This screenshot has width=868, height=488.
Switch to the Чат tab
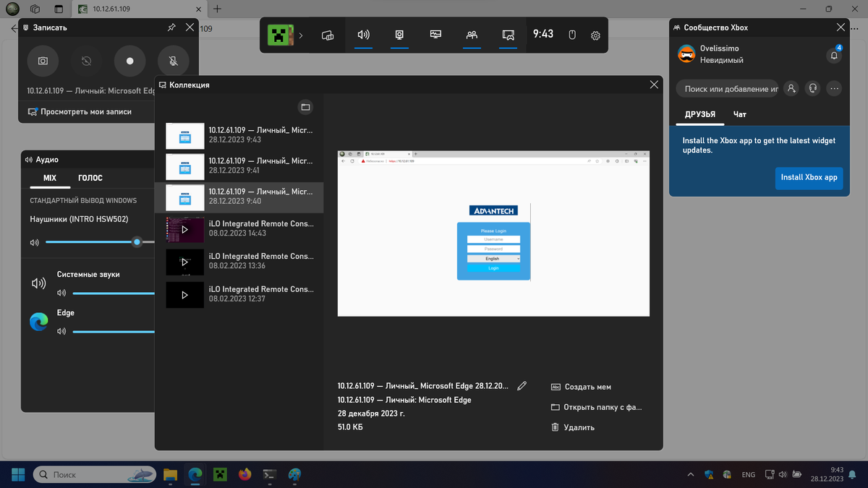coord(739,114)
